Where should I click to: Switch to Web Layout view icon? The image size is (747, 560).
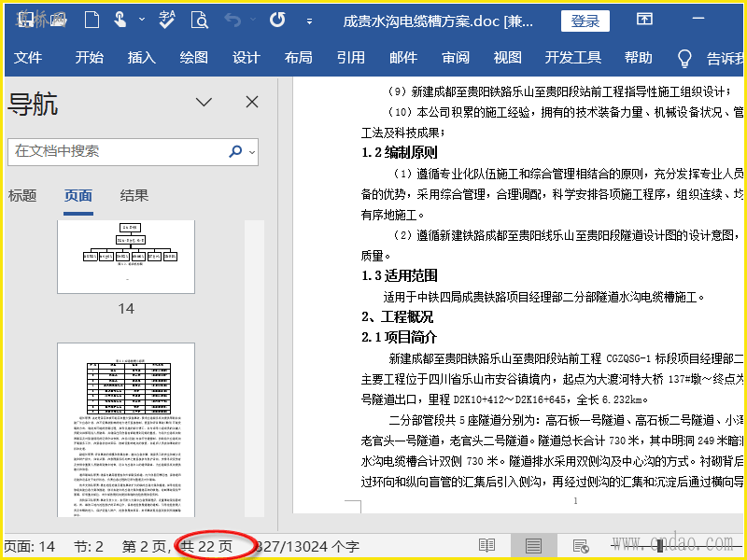point(581,546)
